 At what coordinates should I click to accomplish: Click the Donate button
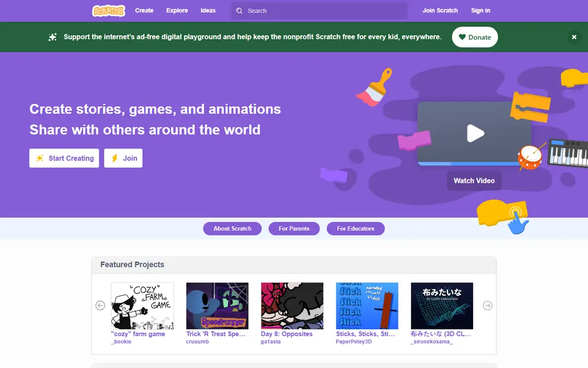pos(475,37)
